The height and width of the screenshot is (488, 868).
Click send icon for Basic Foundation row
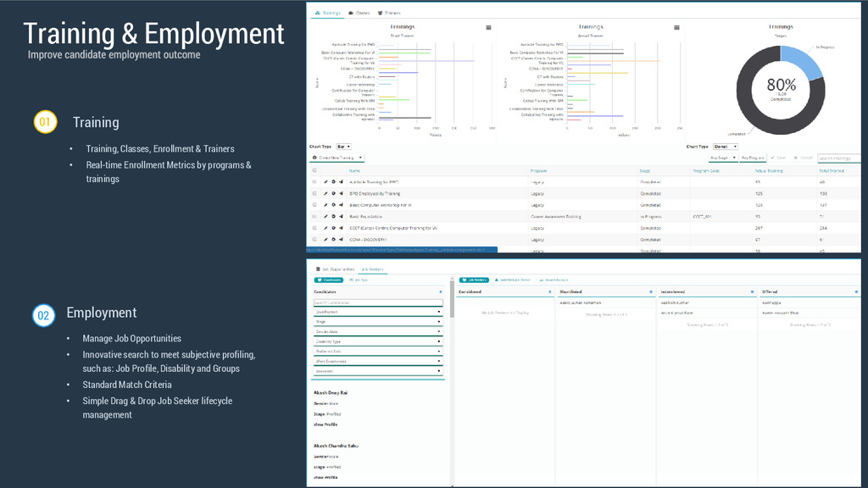(341, 216)
